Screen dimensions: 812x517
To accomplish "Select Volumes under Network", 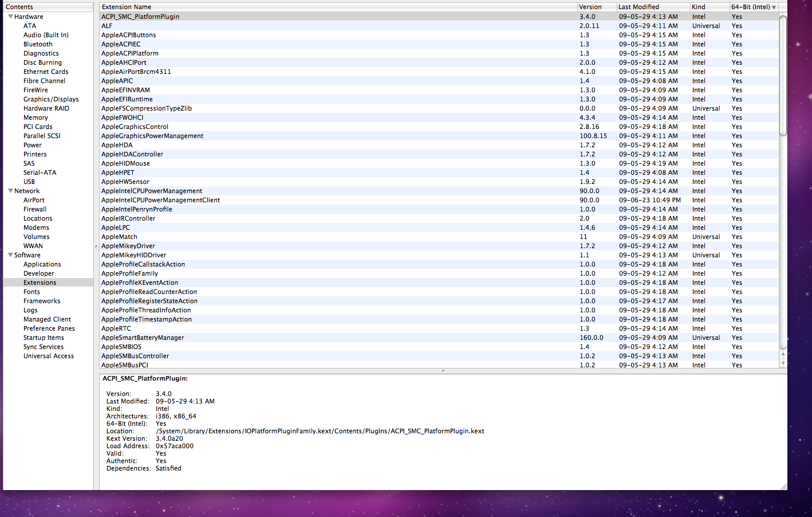I will tap(36, 237).
